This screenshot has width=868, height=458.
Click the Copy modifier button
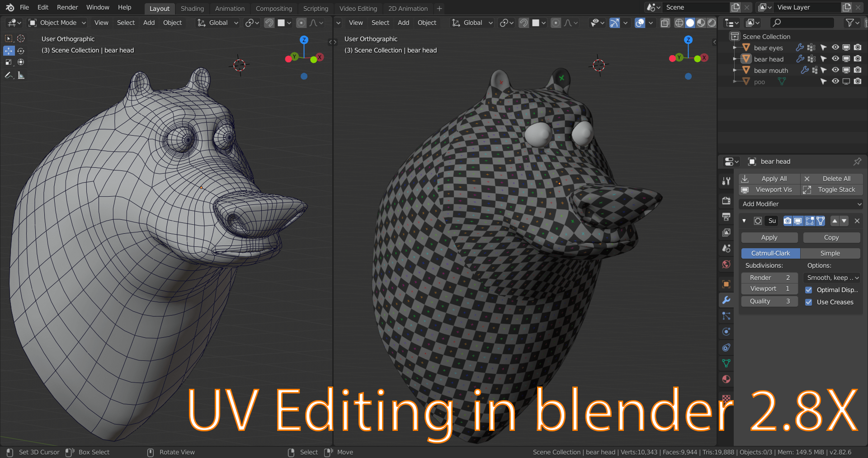coord(831,237)
